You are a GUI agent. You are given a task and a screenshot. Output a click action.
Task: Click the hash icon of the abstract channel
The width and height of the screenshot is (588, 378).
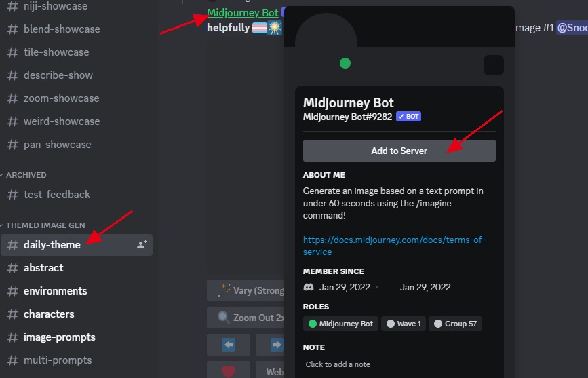pyautogui.click(x=12, y=268)
